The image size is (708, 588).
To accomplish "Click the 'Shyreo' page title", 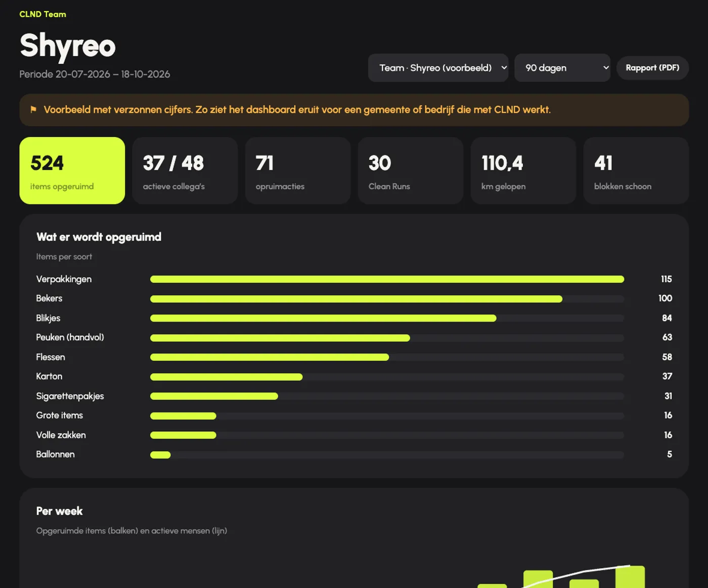I will tap(68, 46).
